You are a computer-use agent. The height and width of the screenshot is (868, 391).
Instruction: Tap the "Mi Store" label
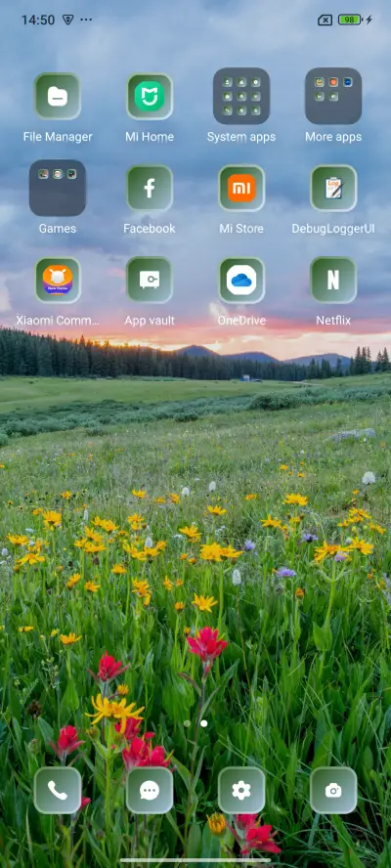click(x=241, y=229)
